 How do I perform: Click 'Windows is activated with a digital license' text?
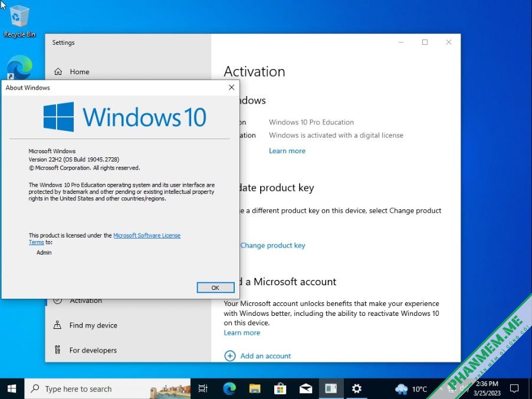point(336,136)
